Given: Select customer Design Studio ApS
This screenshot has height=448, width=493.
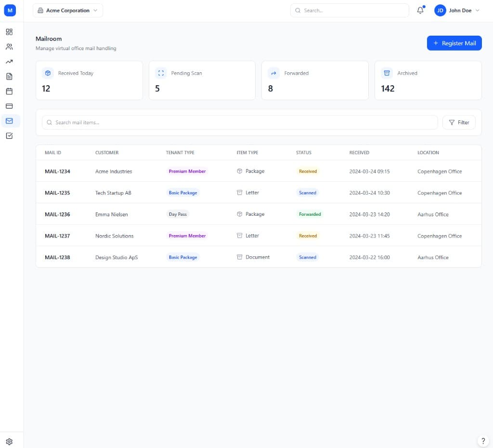Looking at the screenshot, I should [x=117, y=257].
